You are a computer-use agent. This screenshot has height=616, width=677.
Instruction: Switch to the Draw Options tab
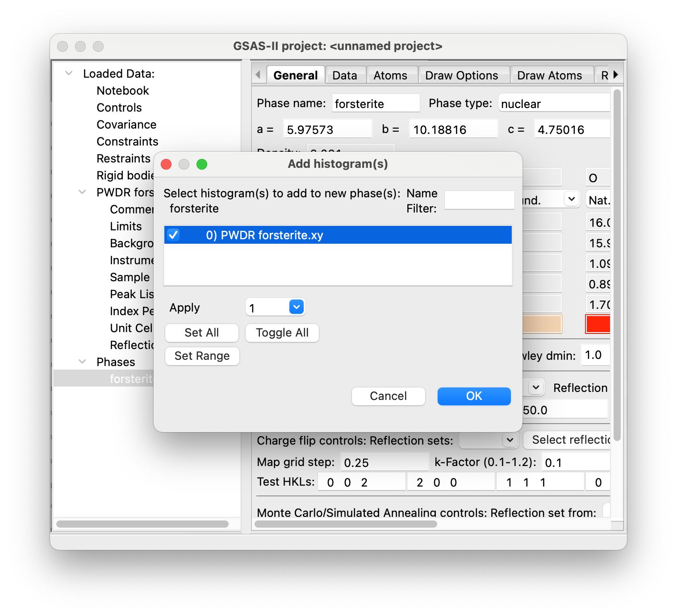point(461,75)
